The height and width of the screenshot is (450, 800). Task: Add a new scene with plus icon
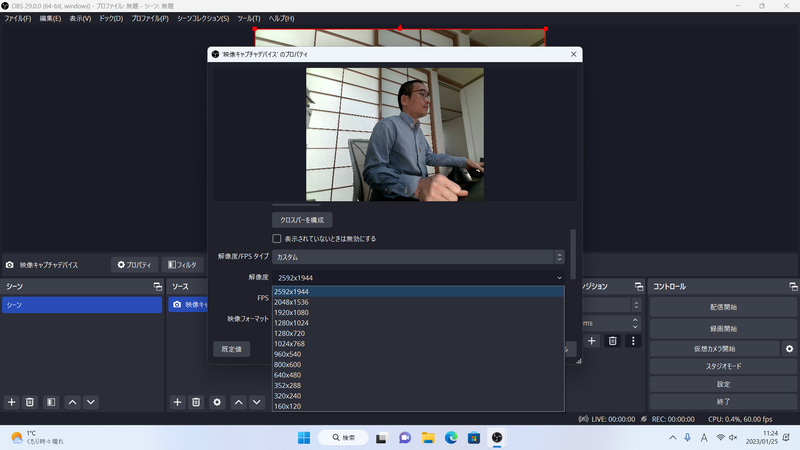(x=11, y=402)
